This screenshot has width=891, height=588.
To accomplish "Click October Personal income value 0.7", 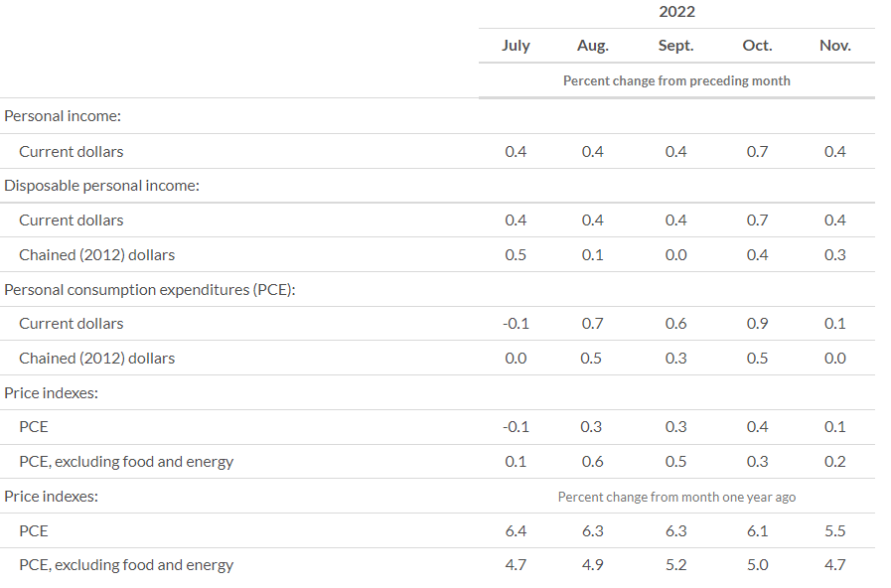I will pyautogui.click(x=758, y=152).
